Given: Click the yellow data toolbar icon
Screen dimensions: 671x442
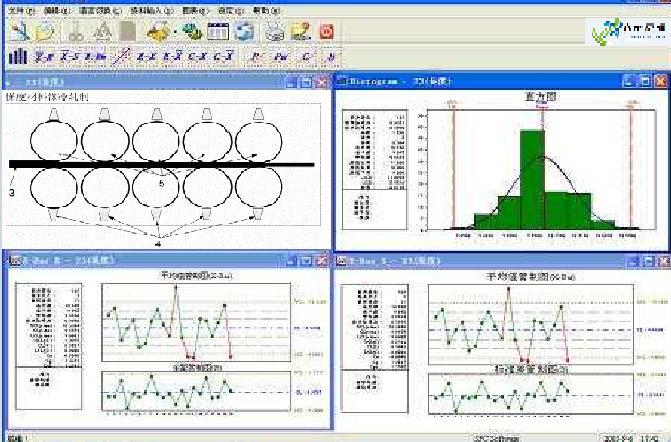Looking at the screenshot, I should tap(158, 31).
